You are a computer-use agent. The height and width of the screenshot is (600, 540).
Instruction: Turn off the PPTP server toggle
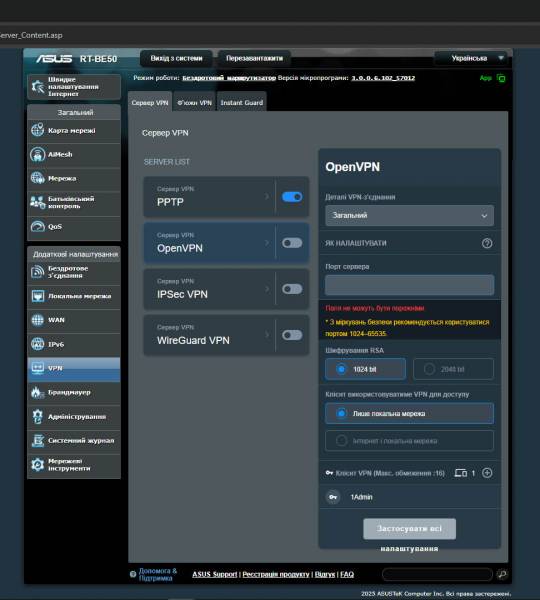(292, 197)
